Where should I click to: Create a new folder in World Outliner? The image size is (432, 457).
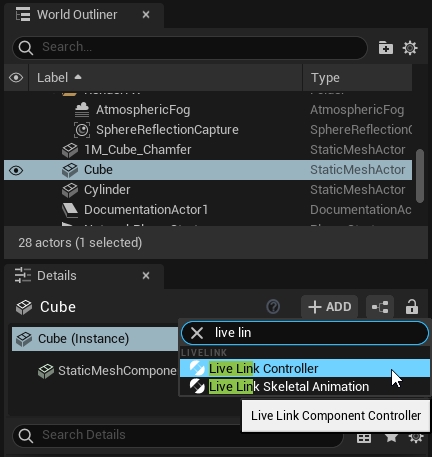[x=386, y=48]
